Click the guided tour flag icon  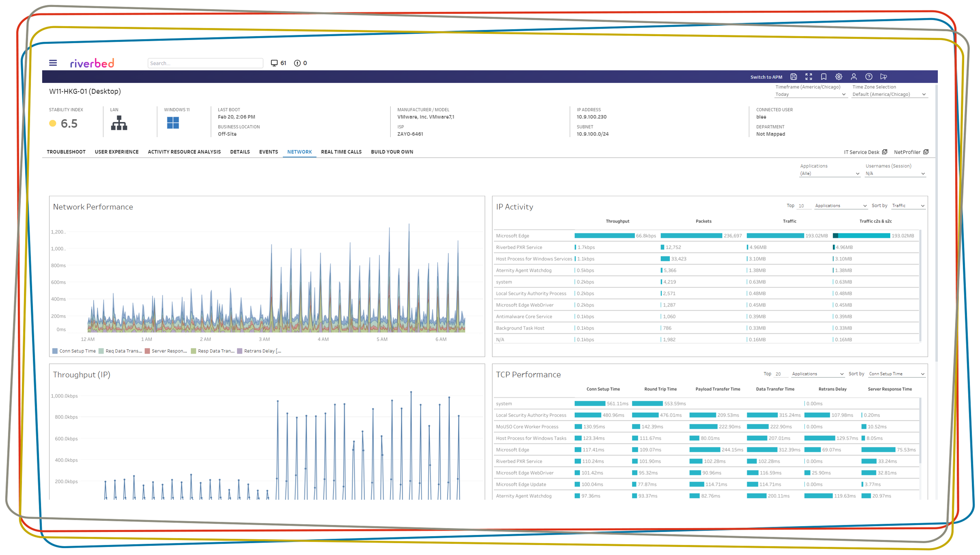(x=883, y=77)
